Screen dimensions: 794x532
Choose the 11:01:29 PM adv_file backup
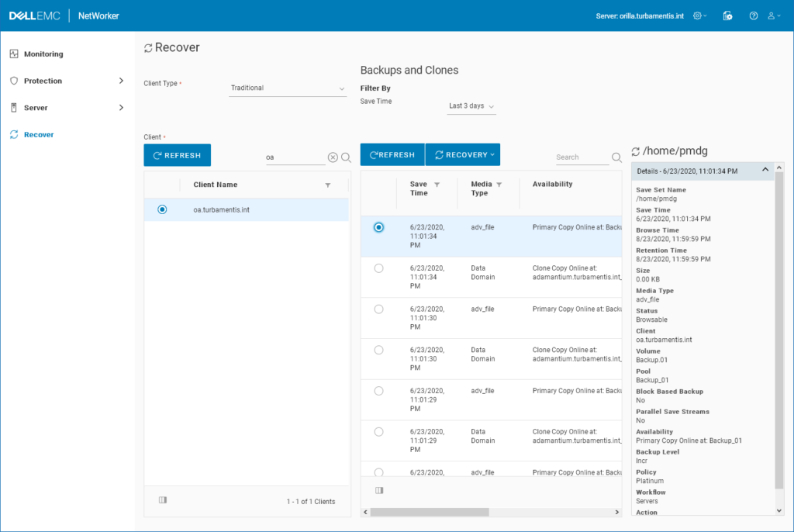coord(378,390)
